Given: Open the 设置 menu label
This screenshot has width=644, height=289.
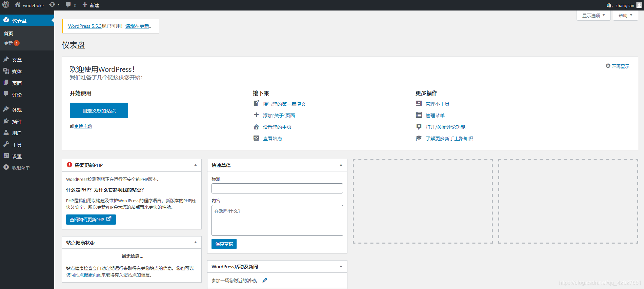Looking at the screenshot, I should click(17, 157).
